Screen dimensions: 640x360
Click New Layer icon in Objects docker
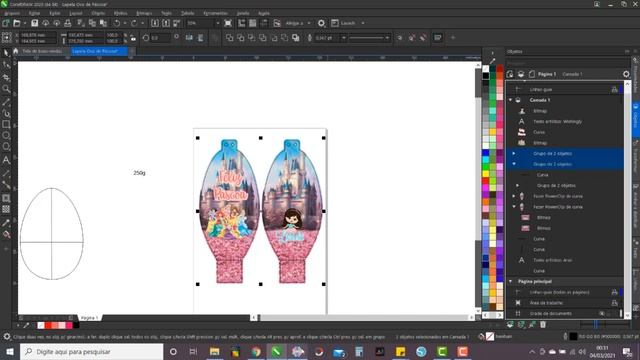click(510, 324)
